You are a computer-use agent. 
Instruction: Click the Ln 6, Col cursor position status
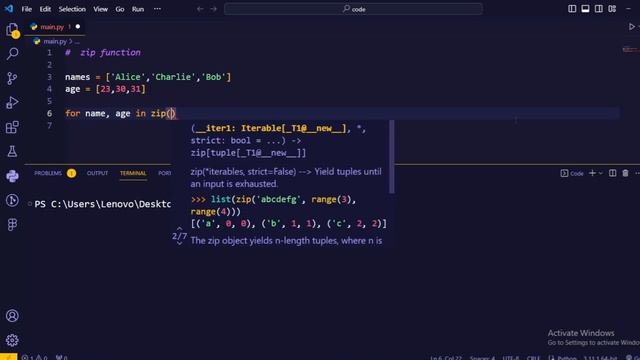[x=446, y=358]
